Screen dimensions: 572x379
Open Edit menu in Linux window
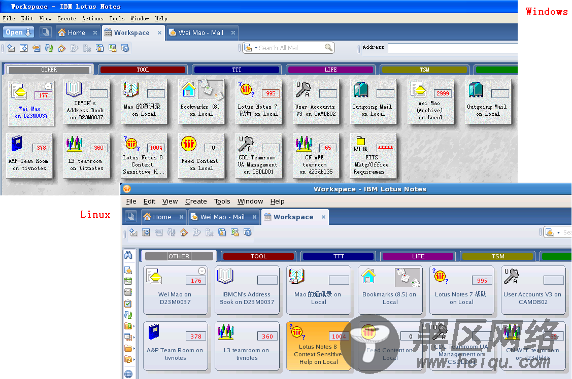pos(149,201)
